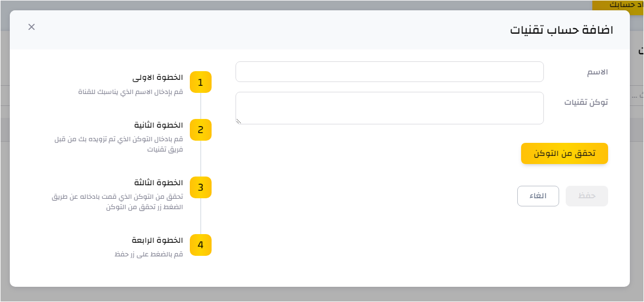Click the الغاء cancel button
Screen dimensions: 644x302
[538, 196]
